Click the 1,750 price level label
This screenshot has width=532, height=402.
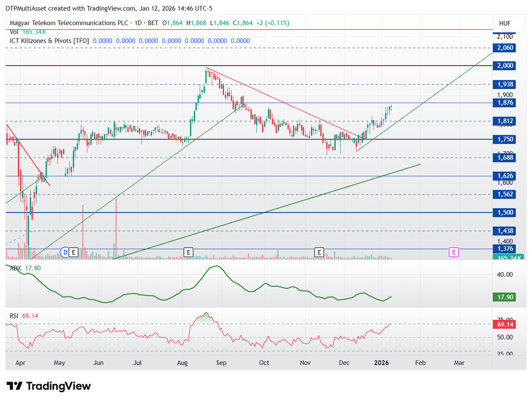[x=504, y=139]
